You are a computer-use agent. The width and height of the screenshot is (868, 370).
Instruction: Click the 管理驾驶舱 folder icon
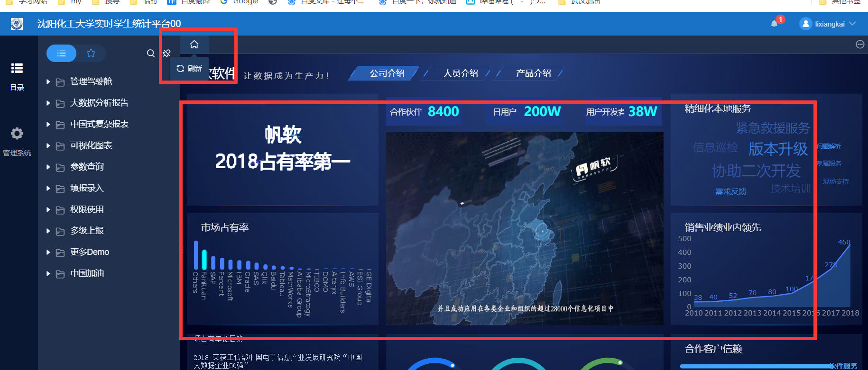(x=60, y=82)
